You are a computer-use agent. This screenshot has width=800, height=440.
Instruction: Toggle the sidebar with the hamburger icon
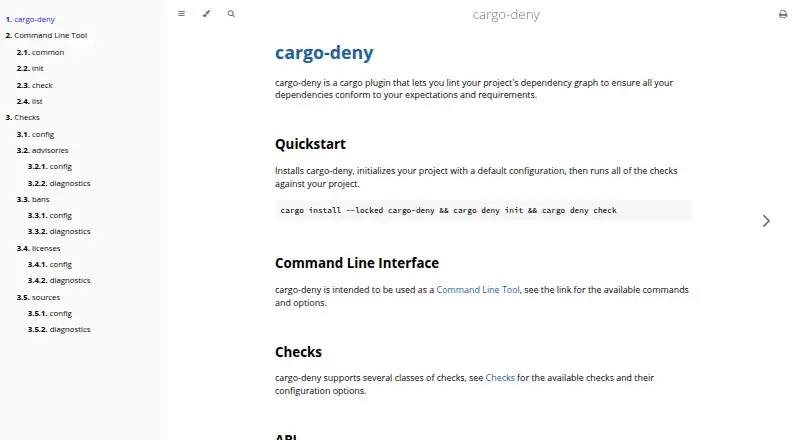pos(181,14)
